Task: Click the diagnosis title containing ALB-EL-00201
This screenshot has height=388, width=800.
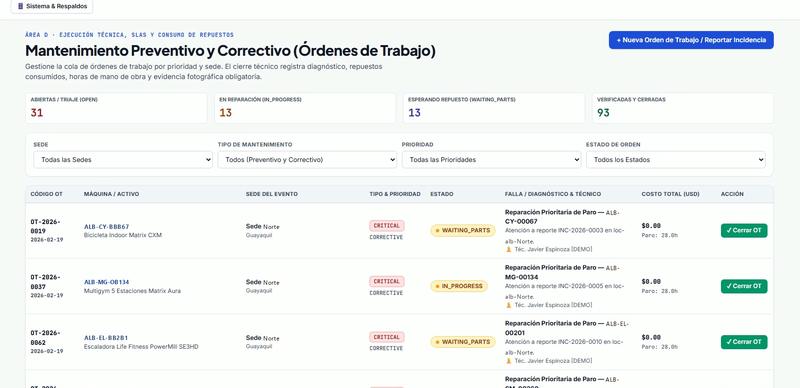Action: coord(567,328)
